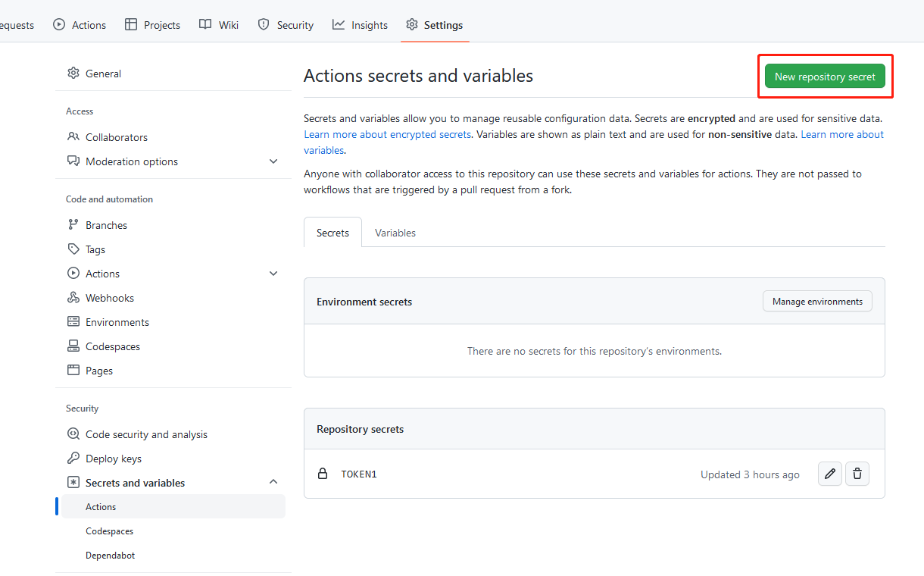Screen dimensions: 924x576
Task: Click the Tags icon in sidebar
Action: click(x=73, y=249)
